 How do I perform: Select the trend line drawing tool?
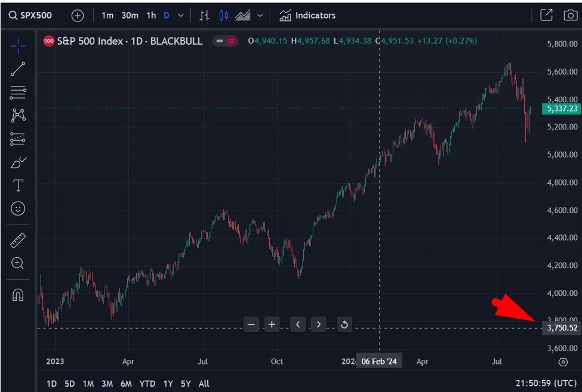(18, 69)
